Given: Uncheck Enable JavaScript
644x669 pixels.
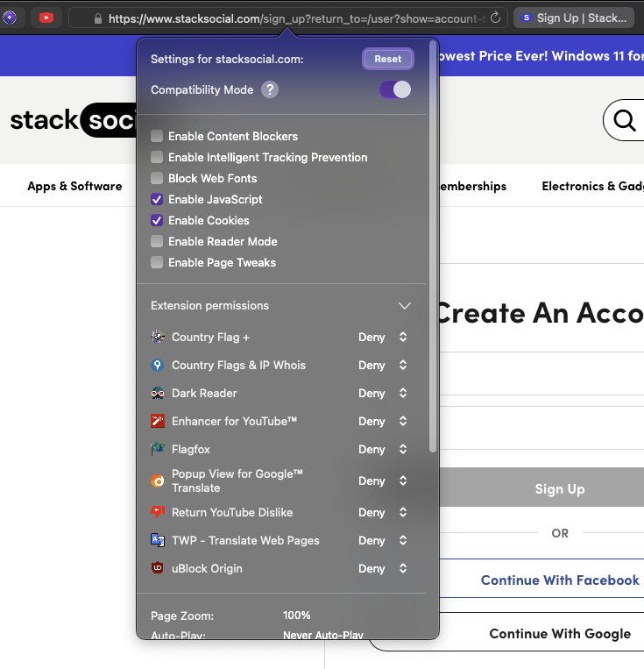Looking at the screenshot, I should (x=157, y=199).
